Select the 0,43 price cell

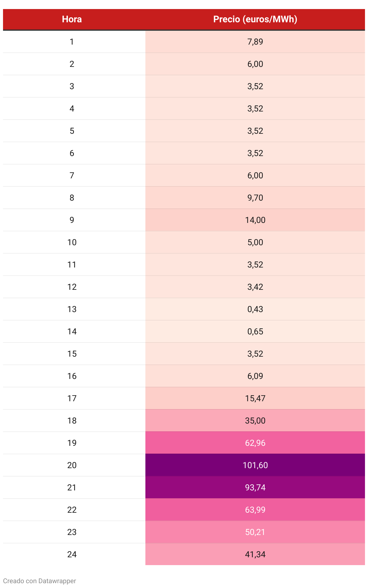click(255, 309)
